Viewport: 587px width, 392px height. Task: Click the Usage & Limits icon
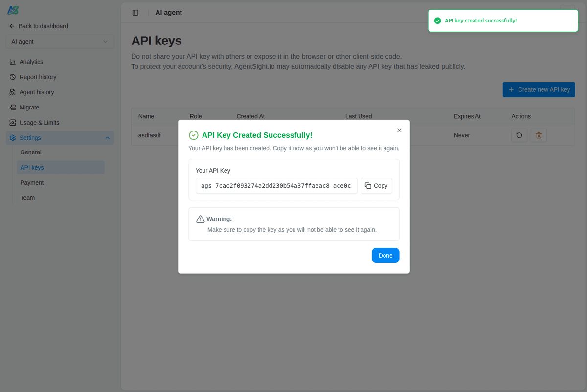13,123
